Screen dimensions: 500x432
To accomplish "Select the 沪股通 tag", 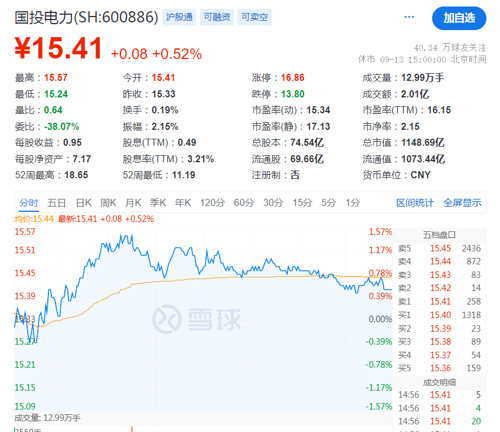I will (x=179, y=17).
